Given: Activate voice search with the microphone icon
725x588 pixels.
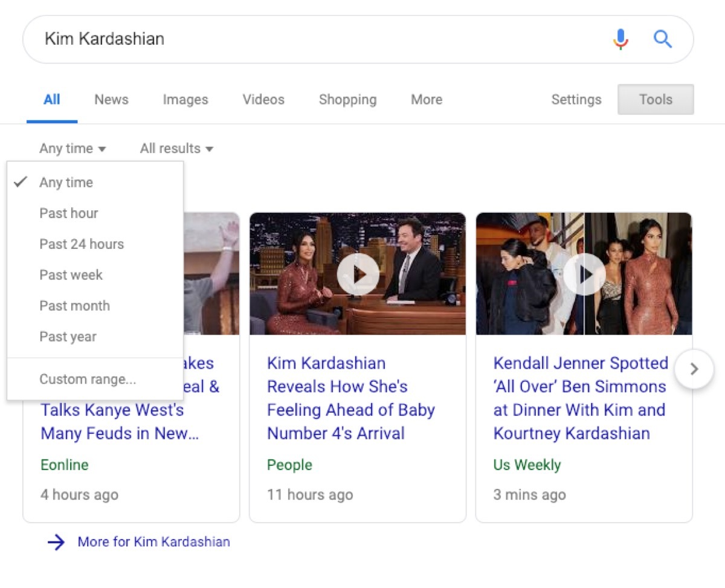Looking at the screenshot, I should coord(620,39).
